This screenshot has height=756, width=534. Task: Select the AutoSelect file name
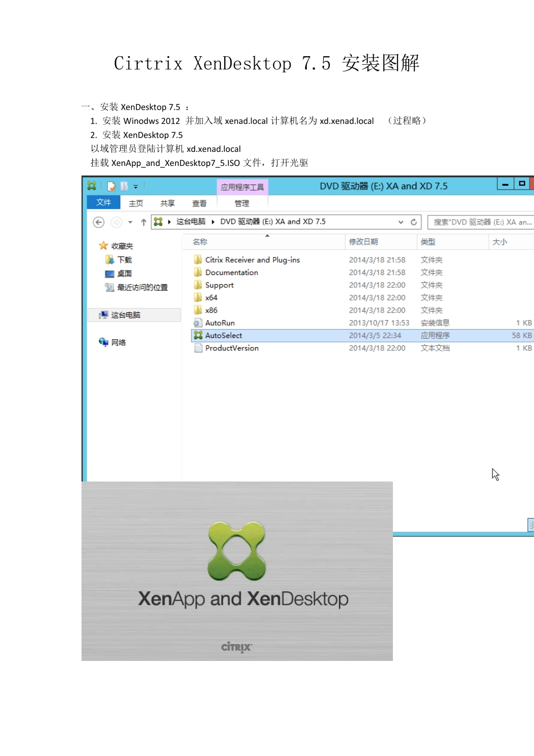[x=224, y=335]
